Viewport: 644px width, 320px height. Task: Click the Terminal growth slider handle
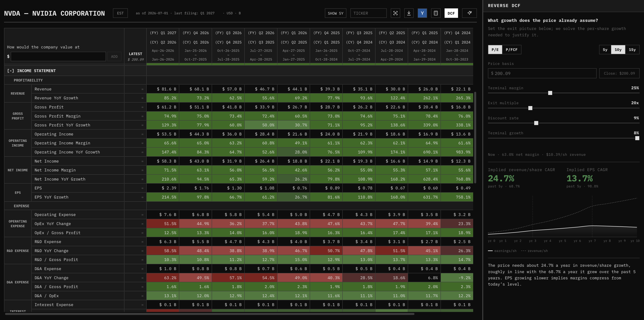(637, 138)
